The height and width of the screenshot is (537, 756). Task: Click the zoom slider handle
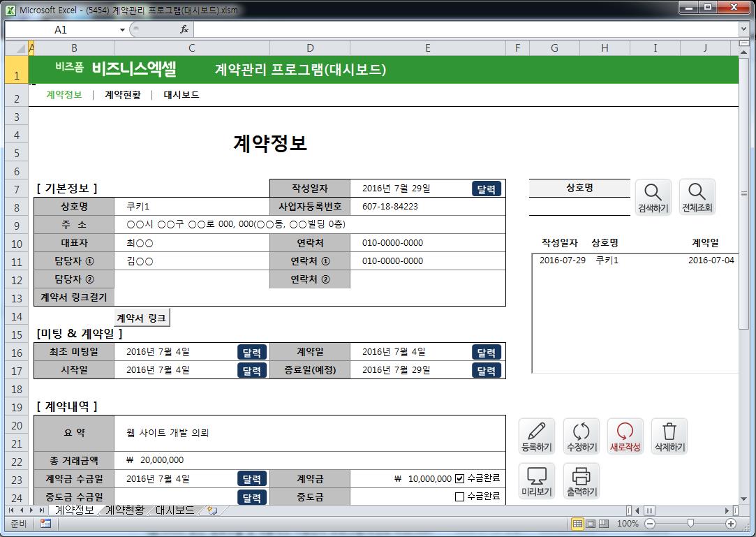(x=690, y=524)
